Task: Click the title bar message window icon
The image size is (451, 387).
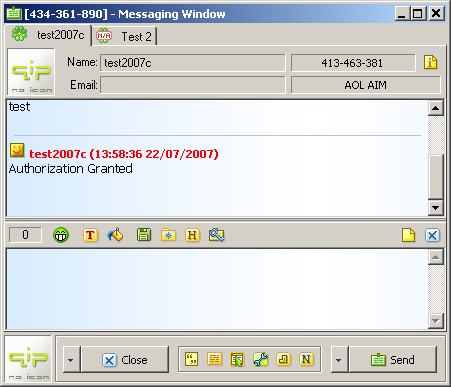Action: (x=14, y=14)
